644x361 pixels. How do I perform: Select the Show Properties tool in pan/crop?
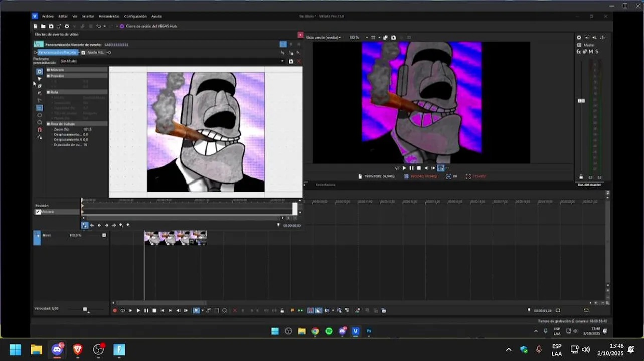point(40,72)
